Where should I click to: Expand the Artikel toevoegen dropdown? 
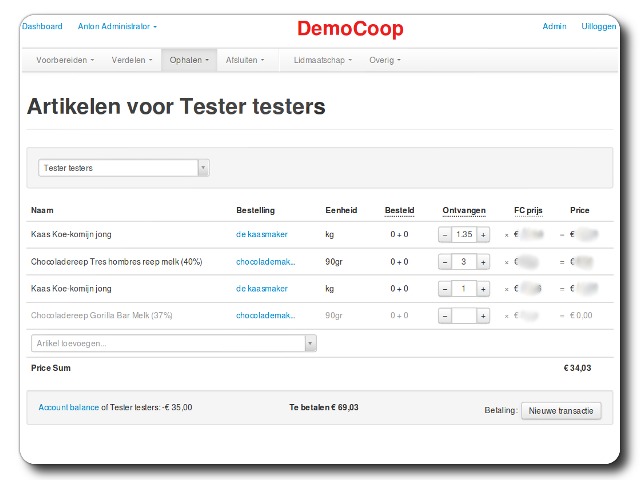(x=310, y=343)
